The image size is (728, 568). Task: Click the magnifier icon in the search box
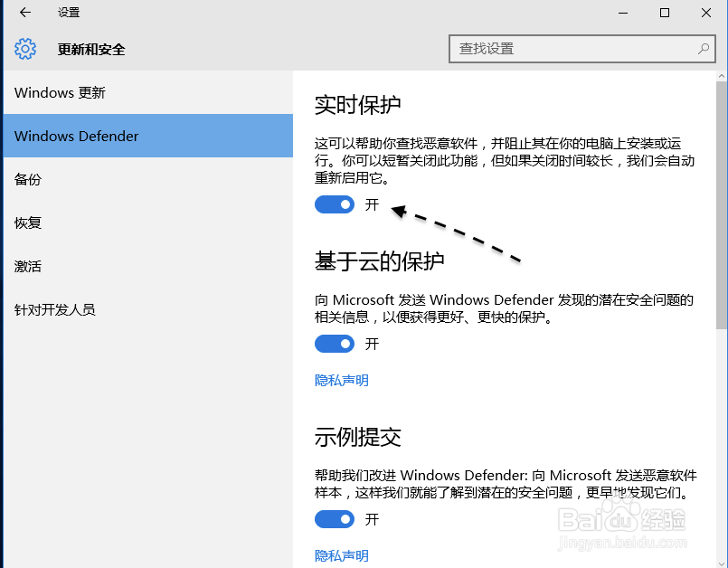(x=703, y=49)
